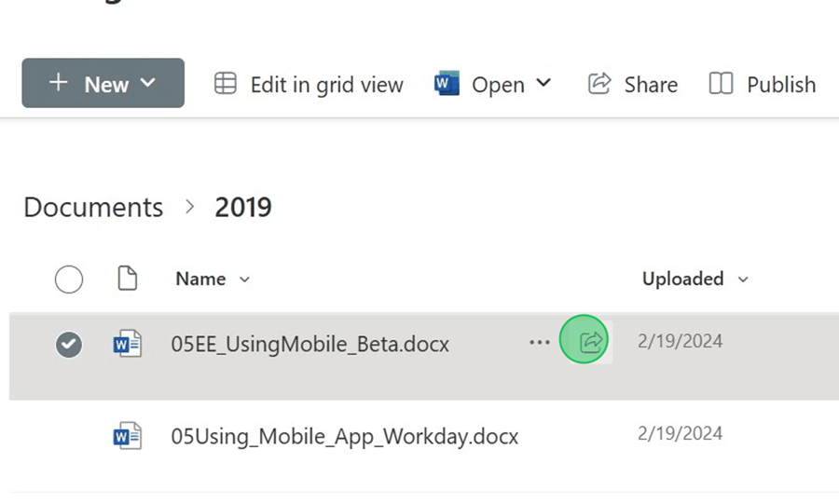Screen dimensions: 839x504
Task: Click the share icon on the 05EE_UsingMobile_Beta.docx row
Action: [589, 342]
